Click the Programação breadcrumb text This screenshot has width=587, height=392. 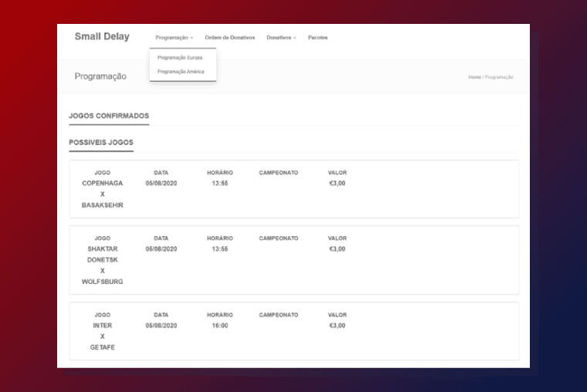tap(499, 77)
